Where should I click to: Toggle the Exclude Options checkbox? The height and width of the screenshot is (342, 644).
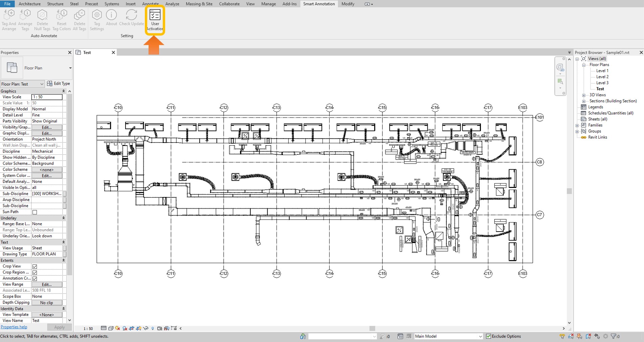488,336
